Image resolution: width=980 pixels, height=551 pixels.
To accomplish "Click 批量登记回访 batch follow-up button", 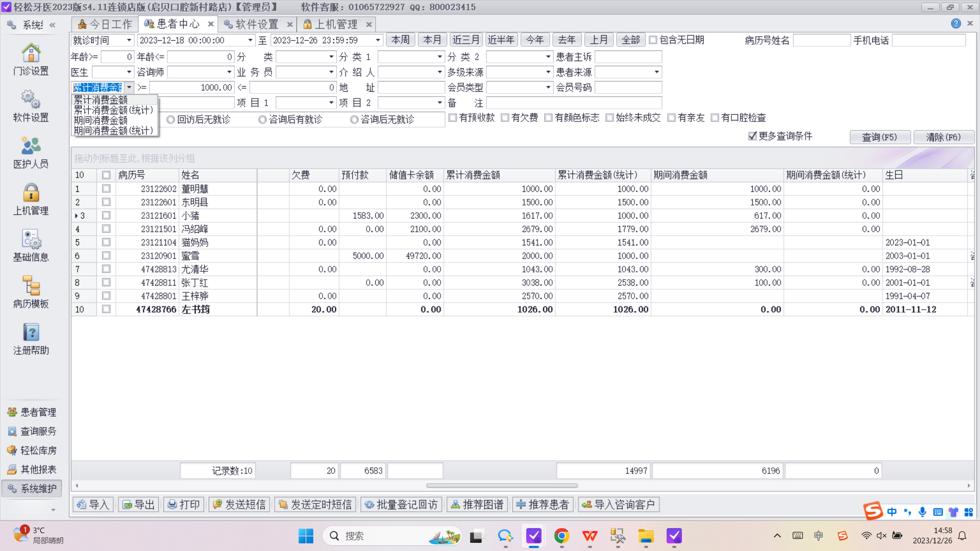I will click(x=401, y=505).
